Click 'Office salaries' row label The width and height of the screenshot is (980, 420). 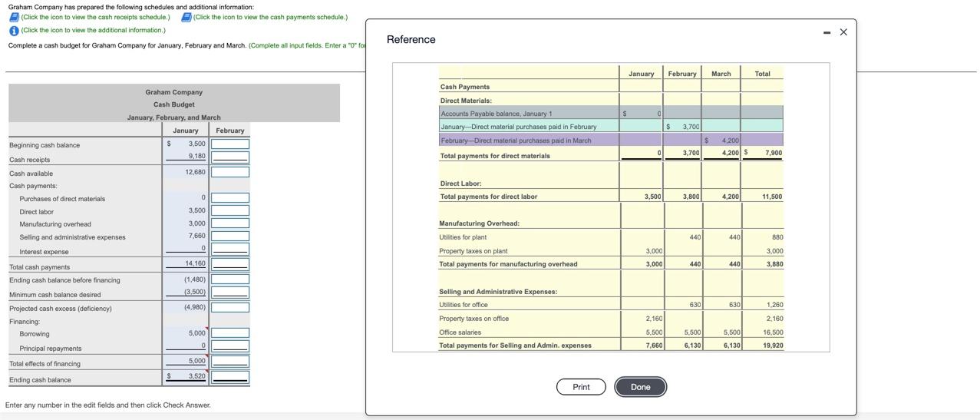click(x=460, y=332)
